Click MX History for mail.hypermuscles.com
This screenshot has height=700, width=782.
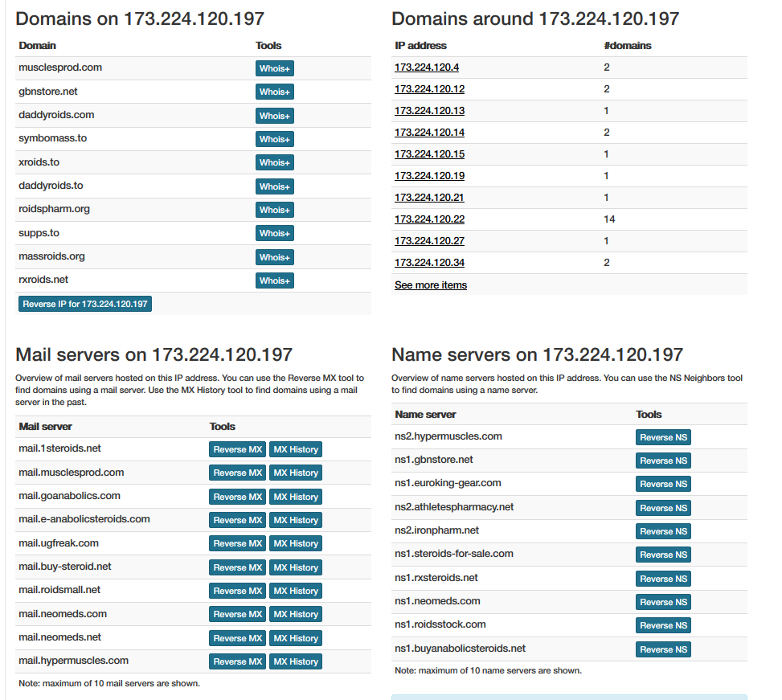[296, 661]
